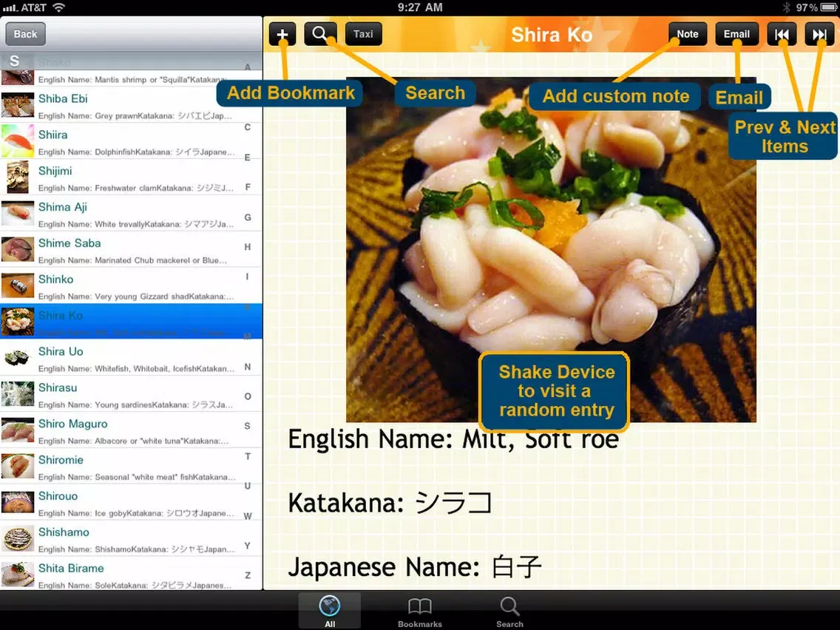
Task: Add a bookmark with the plus icon
Action: point(282,34)
